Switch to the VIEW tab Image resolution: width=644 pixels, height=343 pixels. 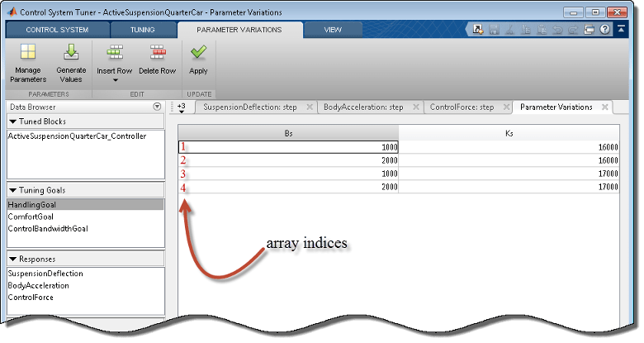[x=333, y=30]
